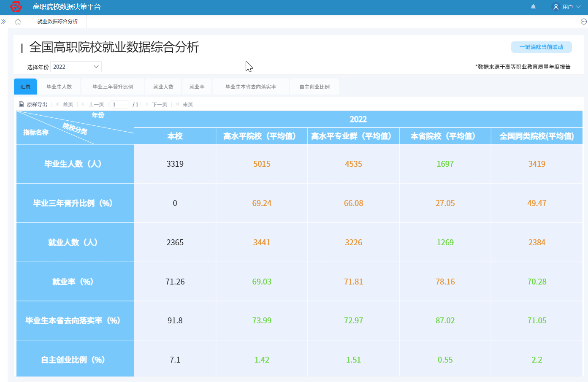Click the platform logo
588x382 pixels.
tap(15, 6)
